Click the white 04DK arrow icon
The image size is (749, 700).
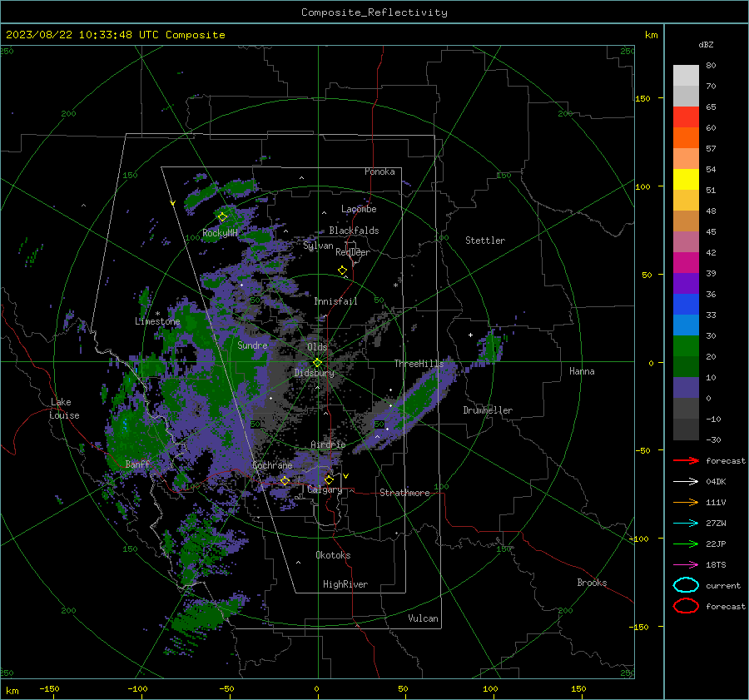686,482
